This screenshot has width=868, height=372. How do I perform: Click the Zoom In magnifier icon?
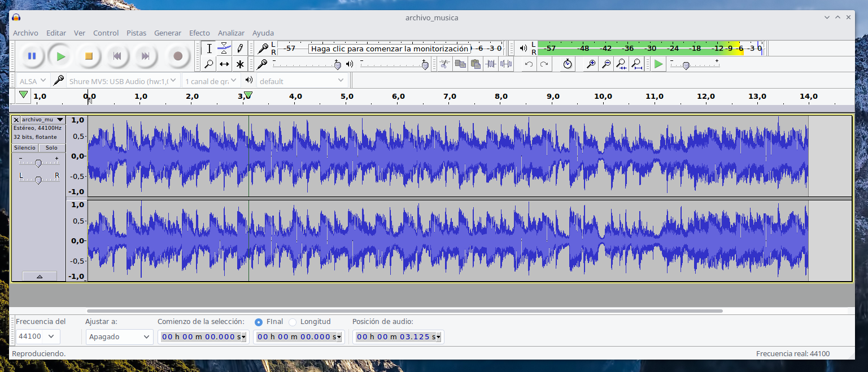click(591, 64)
